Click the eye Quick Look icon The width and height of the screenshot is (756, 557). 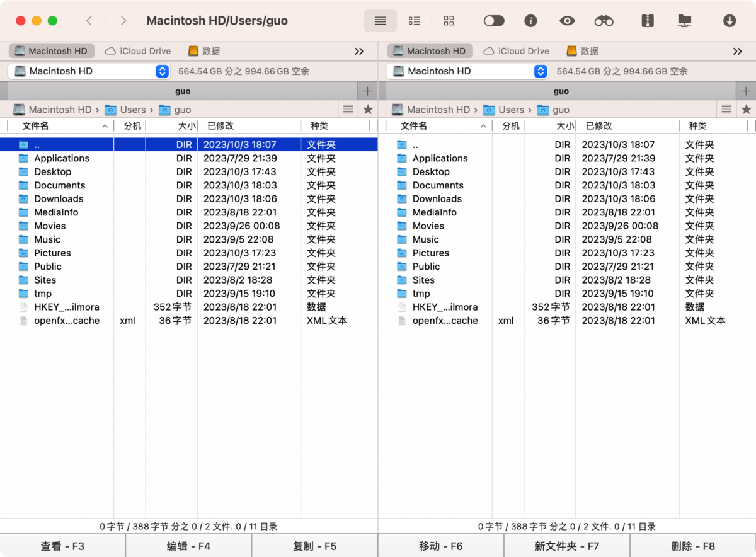568,21
